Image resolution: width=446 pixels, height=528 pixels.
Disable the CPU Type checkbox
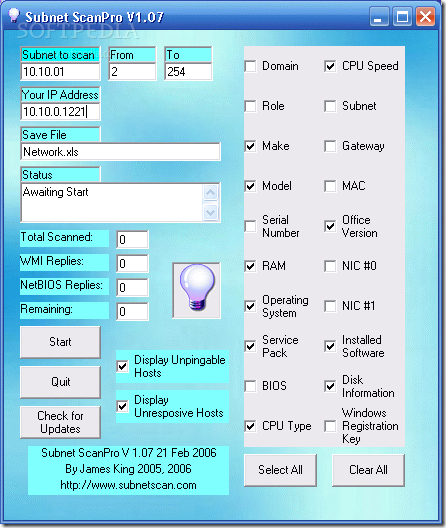click(251, 426)
